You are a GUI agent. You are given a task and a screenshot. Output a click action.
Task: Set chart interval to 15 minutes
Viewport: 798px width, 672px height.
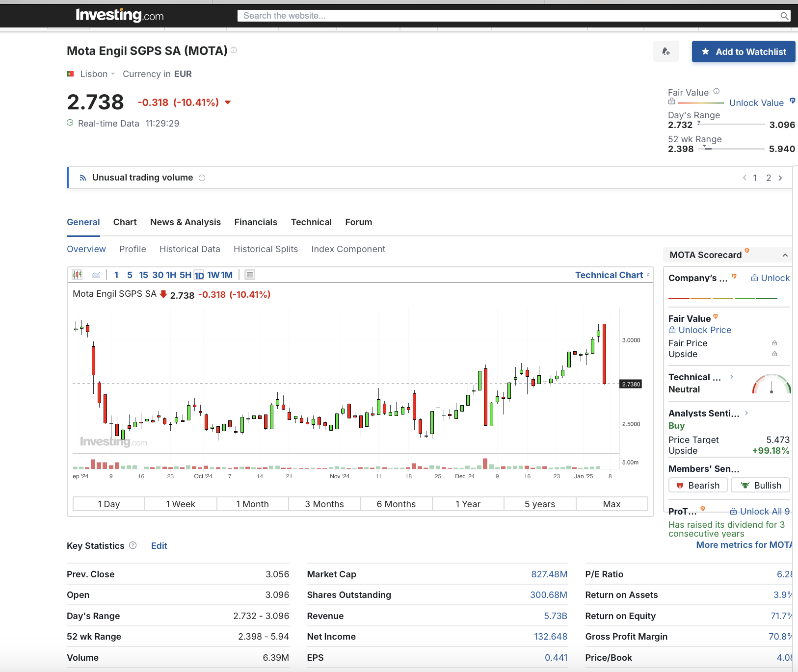pos(143,275)
